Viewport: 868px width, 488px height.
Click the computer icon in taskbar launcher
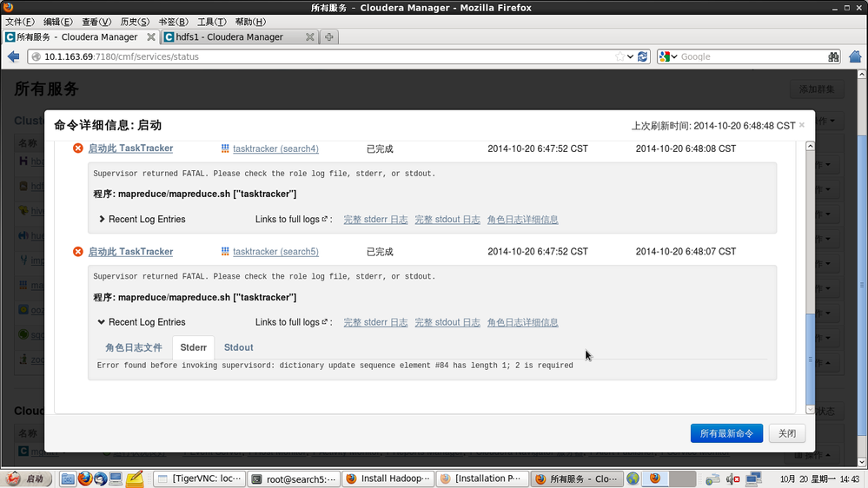point(116,478)
